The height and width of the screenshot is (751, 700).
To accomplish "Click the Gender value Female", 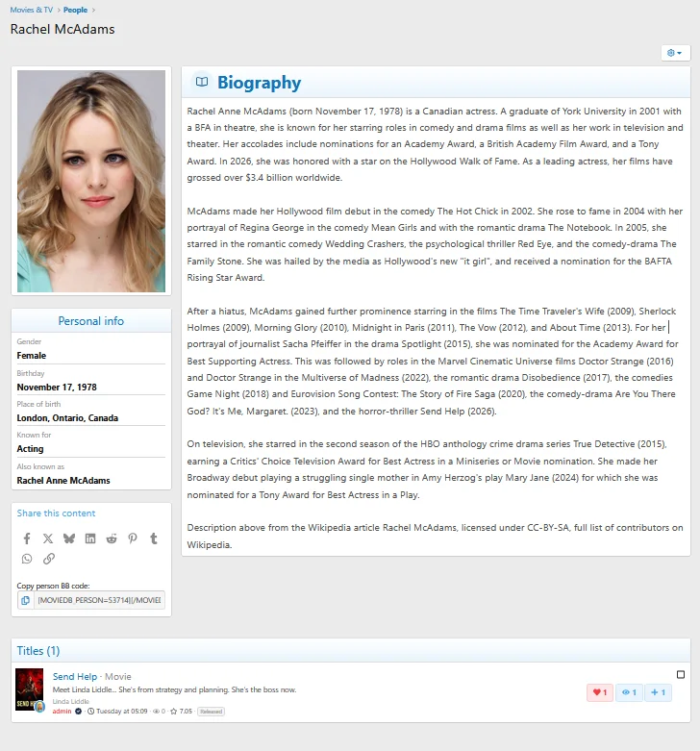I will (31, 356).
